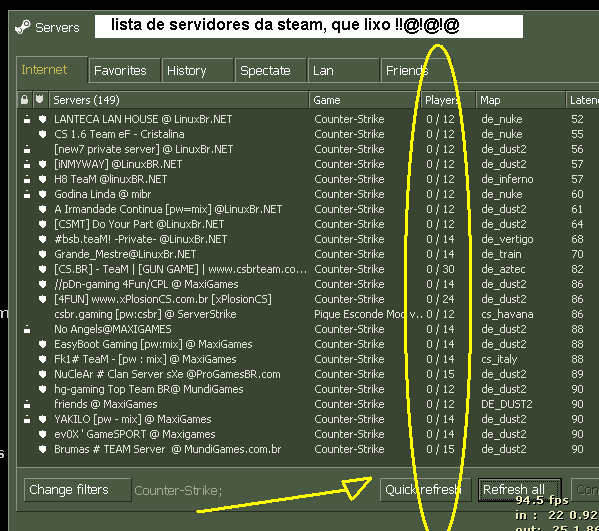
Task: Sort by the lock password column header icon
Action: click(x=24, y=100)
